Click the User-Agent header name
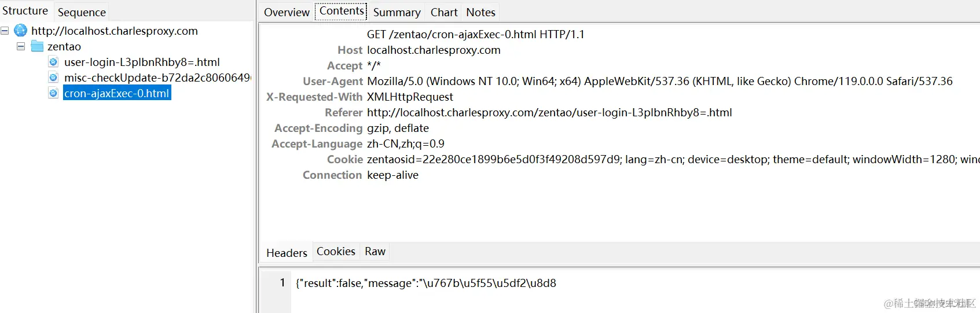This screenshot has height=313, width=980. point(333,81)
